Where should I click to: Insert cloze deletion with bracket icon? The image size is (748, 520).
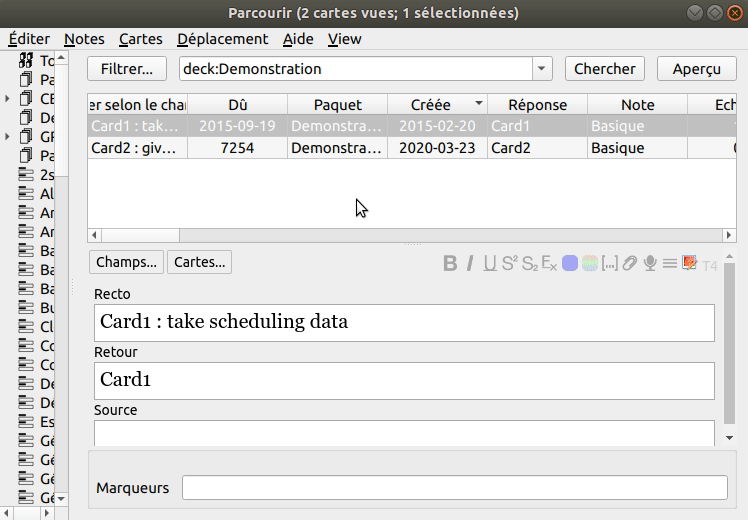tap(610, 263)
